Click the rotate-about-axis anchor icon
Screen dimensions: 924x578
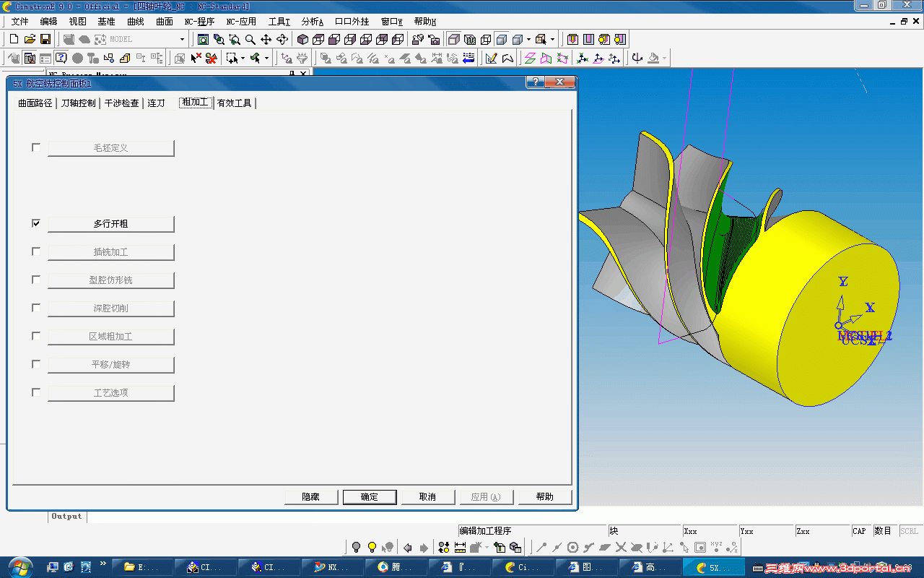point(637,58)
